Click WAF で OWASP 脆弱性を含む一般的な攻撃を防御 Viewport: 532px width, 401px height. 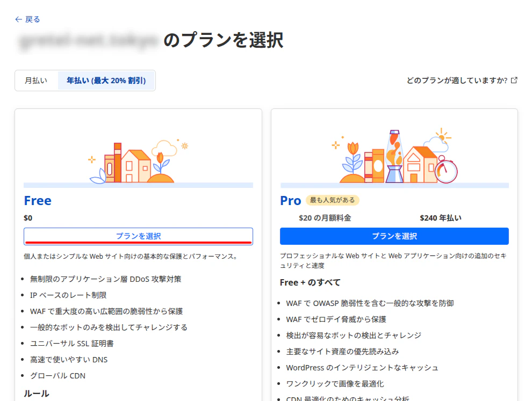tap(370, 303)
